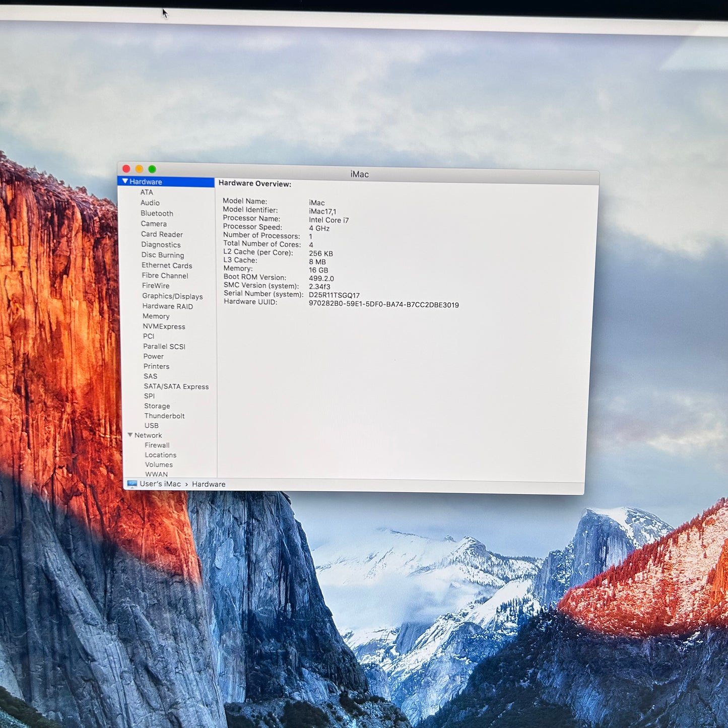Click the iMac window title
This screenshot has height=728, width=728.
[360, 174]
